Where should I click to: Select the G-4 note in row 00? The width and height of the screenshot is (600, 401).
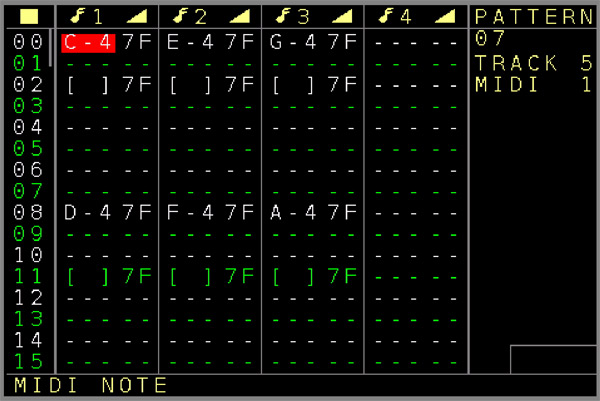(293, 42)
